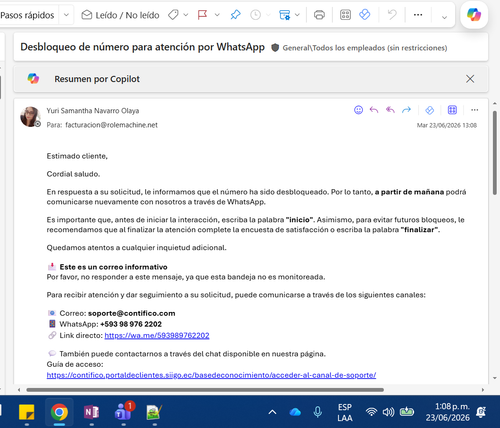The width and height of the screenshot is (500, 428).
Task: Print the email with the printer icon
Action: tap(319, 15)
